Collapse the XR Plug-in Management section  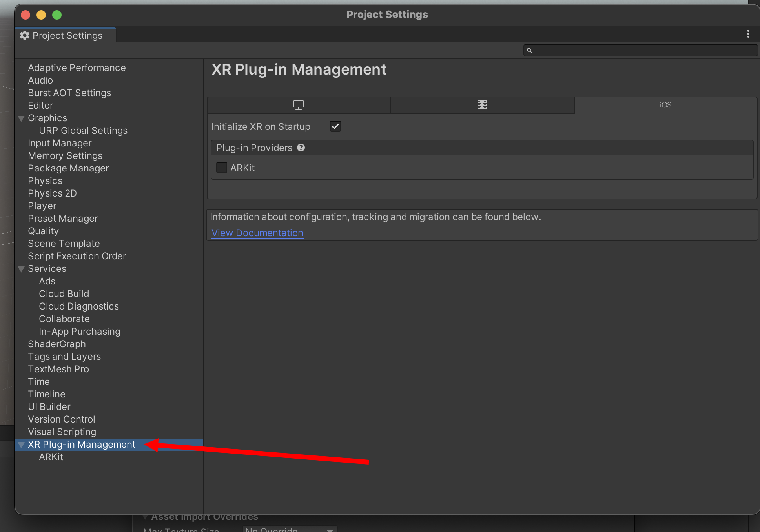point(22,445)
